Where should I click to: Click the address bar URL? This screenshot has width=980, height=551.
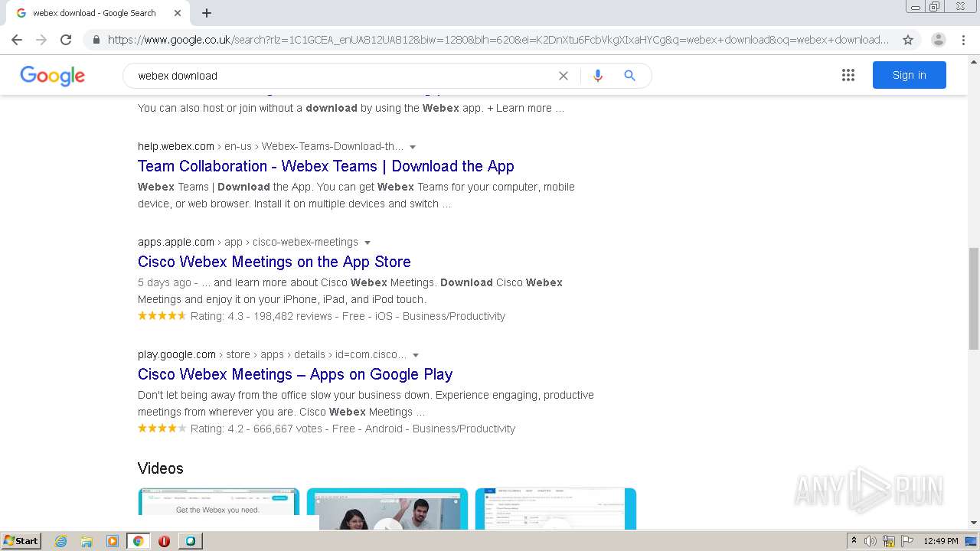(x=498, y=40)
